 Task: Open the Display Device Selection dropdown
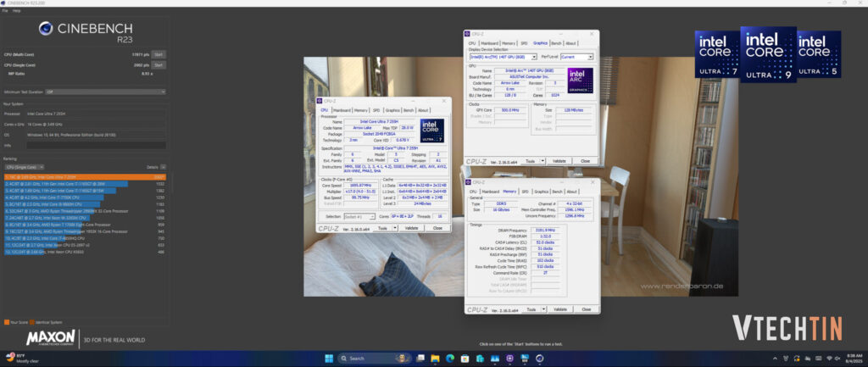[503, 57]
